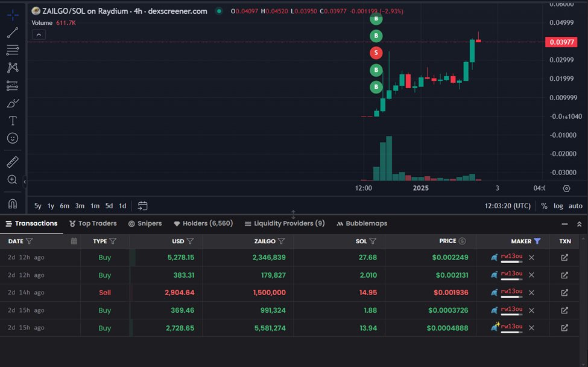
Task: Toggle the green status dot beside the title
Action: [x=219, y=11]
